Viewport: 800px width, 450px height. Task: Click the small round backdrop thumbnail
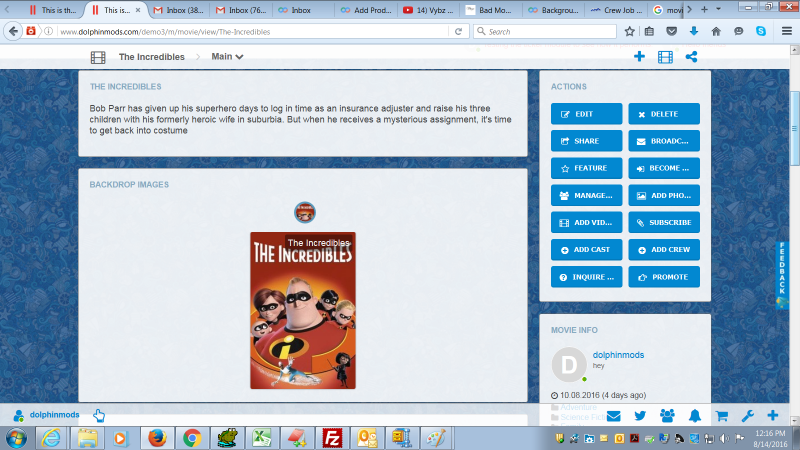coord(305,212)
